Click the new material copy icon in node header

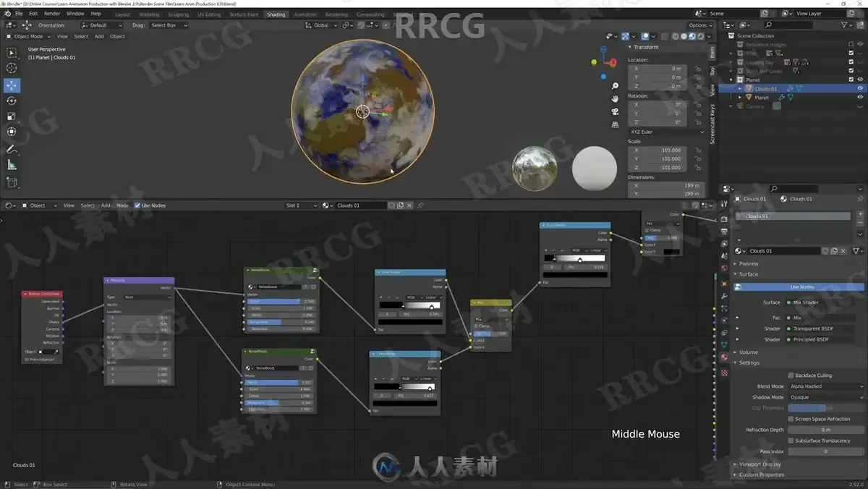[401, 205]
